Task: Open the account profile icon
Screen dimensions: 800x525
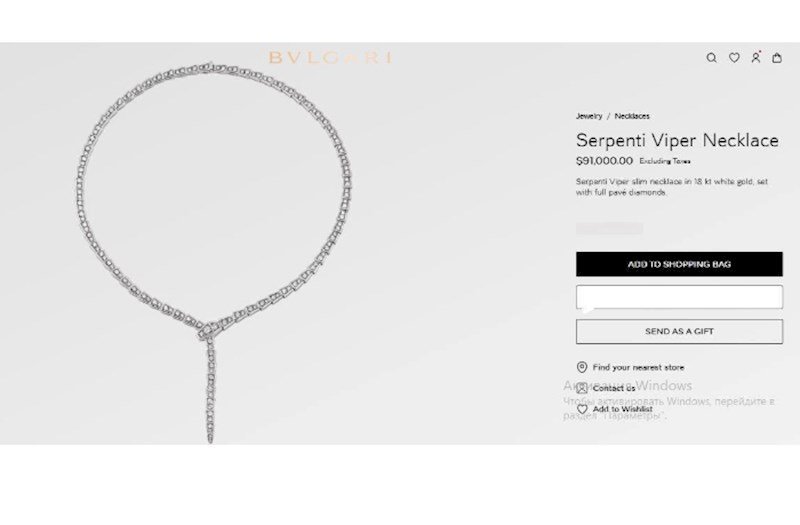Action: 756,57
